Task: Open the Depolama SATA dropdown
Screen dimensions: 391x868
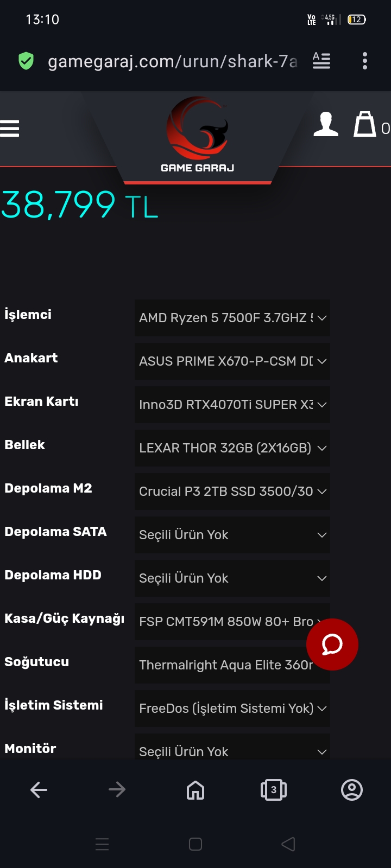Action: (232, 535)
